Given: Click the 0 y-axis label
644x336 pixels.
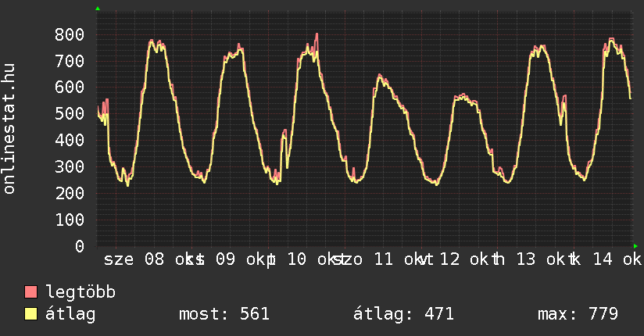Looking at the screenshot, I should pyautogui.click(x=80, y=246).
